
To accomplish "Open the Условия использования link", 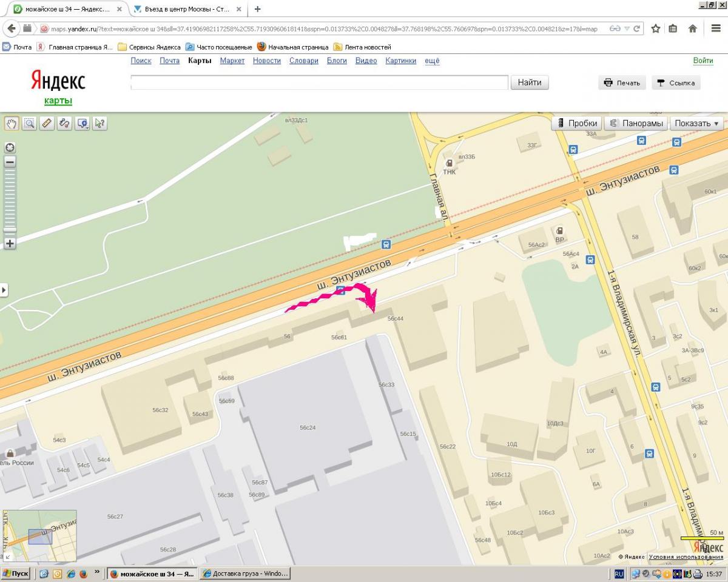I will [x=686, y=557].
